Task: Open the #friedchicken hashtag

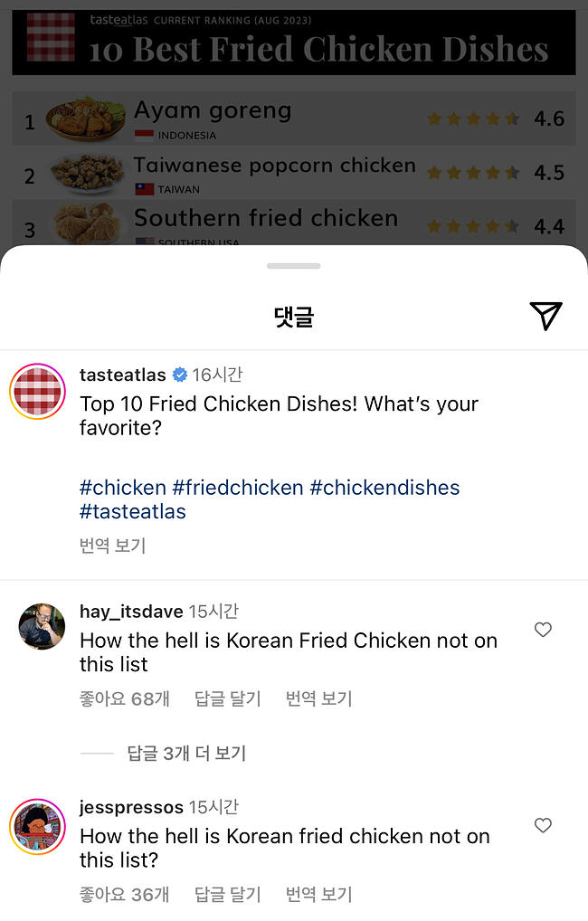Action: tap(238, 488)
